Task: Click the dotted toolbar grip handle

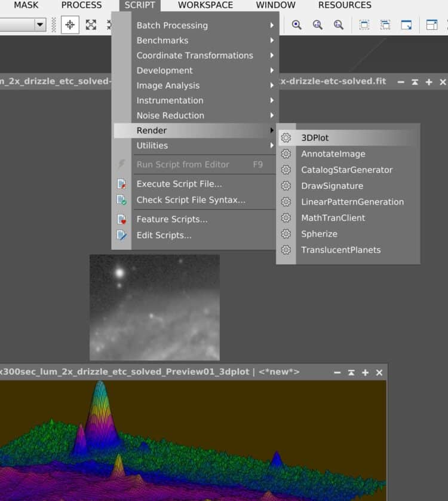Action: point(54,25)
